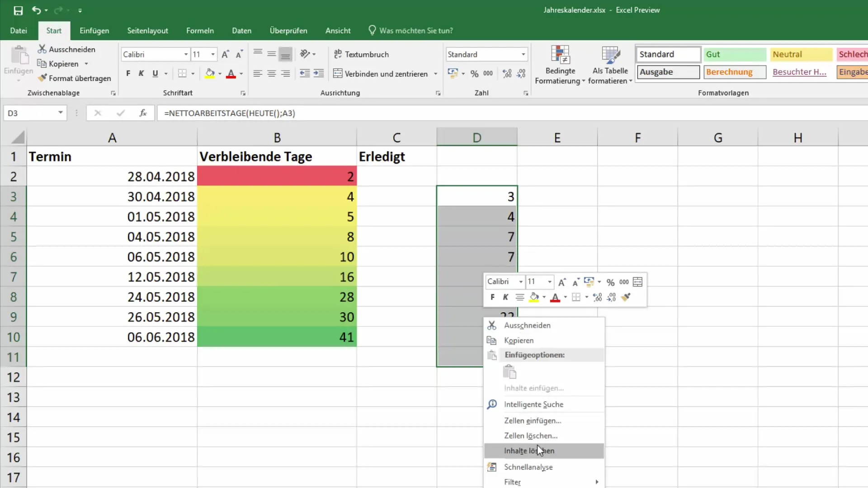
Task: Click the Schnellanalyse context menu icon
Action: [492, 467]
